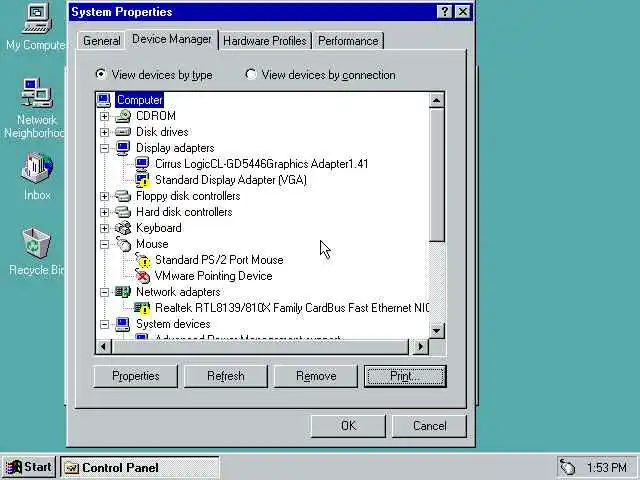Open the Start menu
The image size is (640, 480).
[29, 467]
